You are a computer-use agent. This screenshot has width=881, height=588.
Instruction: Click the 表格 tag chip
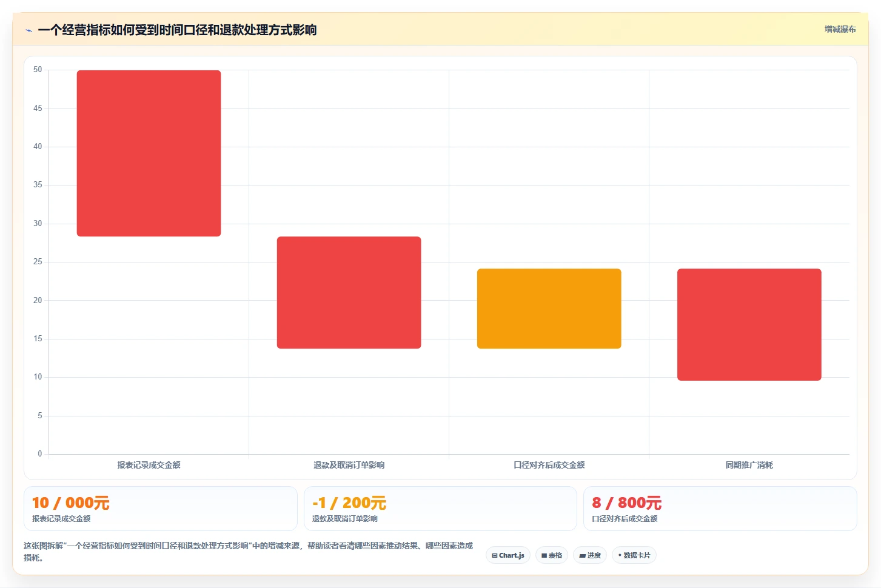pyautogui.click(x=552, y=555)
